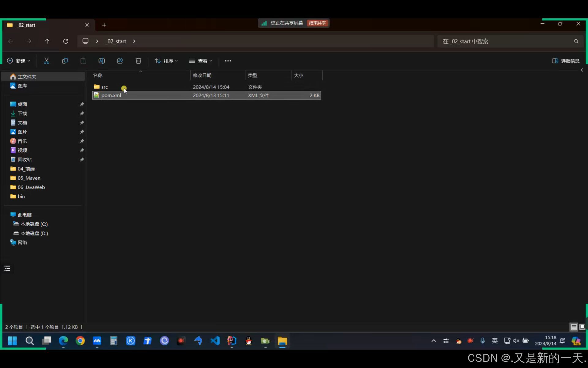Image resolution: width=588 pixels, height=368 pixels.
Task: Click the Cut scissors icon in toolbar
Action: [x=47, y=61]
